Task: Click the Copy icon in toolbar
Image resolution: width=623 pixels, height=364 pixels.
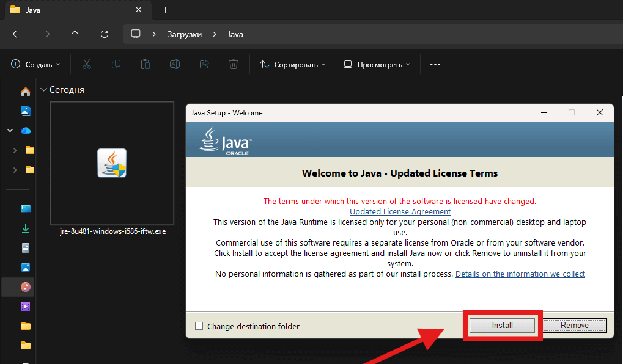Action: (x=116, y=64)
